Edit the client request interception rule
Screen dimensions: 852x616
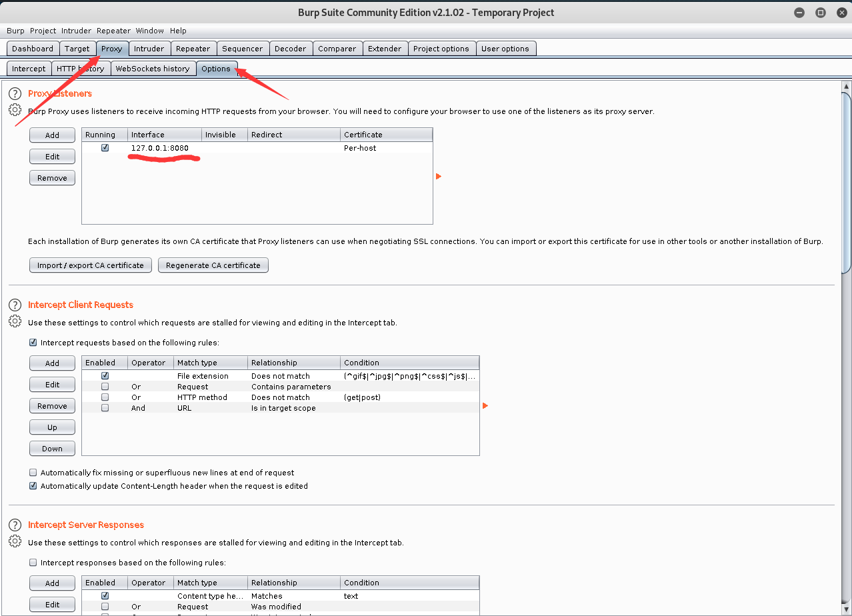coord(52,385)
